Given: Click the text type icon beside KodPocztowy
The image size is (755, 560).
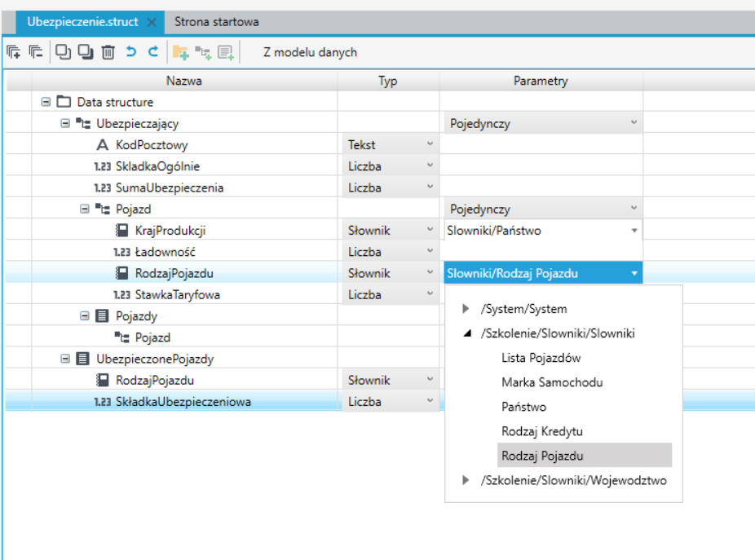Looking at the screenshot, I should click(x=102, y=145).
